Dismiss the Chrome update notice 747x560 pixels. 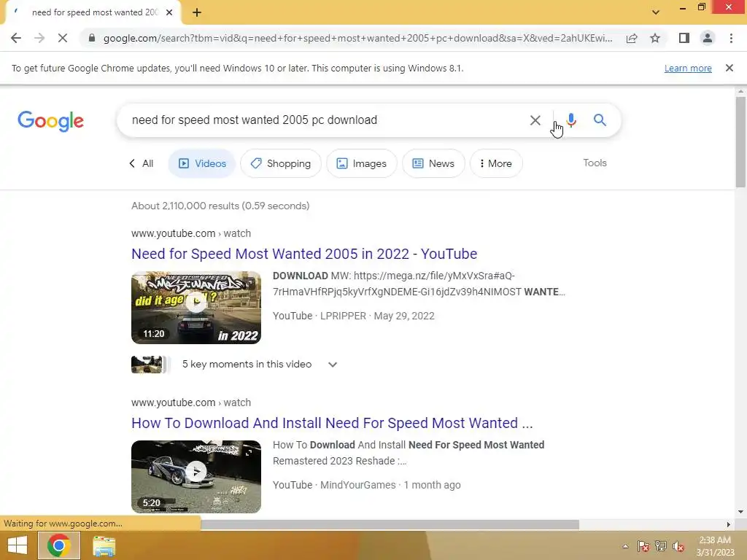[x=729, y=68]
